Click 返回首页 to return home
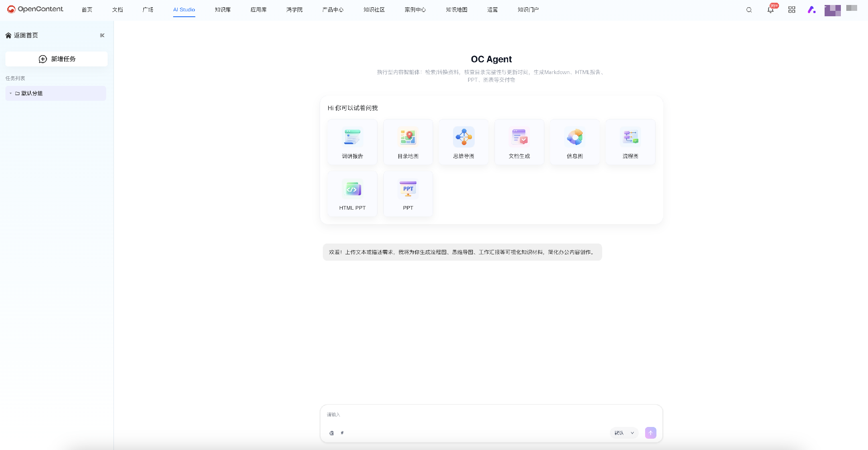 22,35
